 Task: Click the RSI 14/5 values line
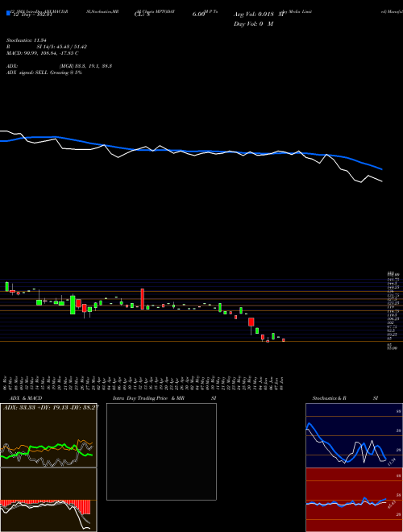(47, 47)
